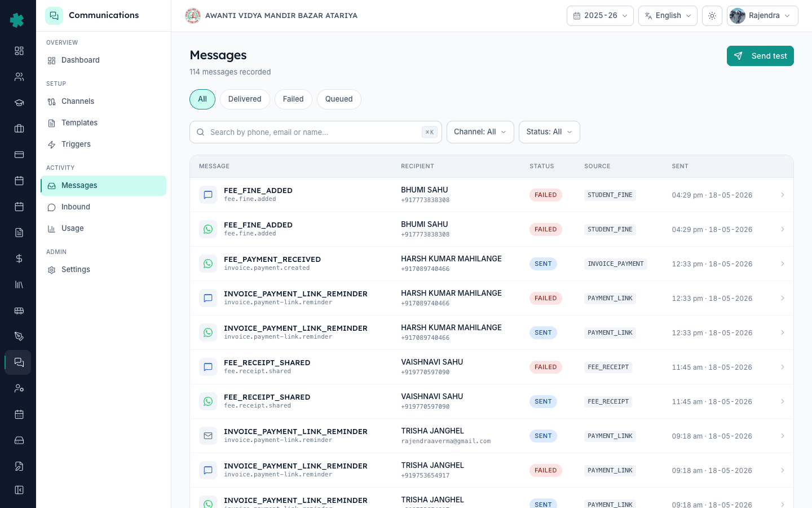Click the RECIPIENT column header
Screen dimensions: 812x508
(417, 167)
